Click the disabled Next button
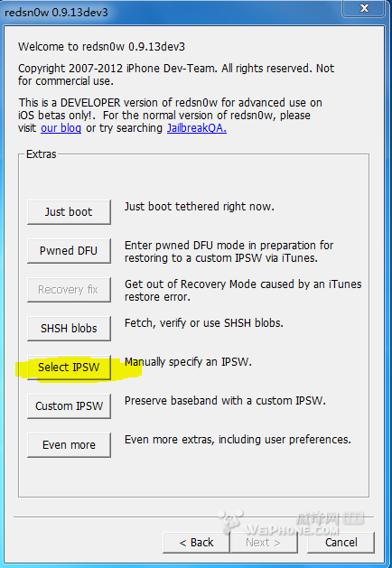Screen dimensions: 392x568 (x=263, y=543)
